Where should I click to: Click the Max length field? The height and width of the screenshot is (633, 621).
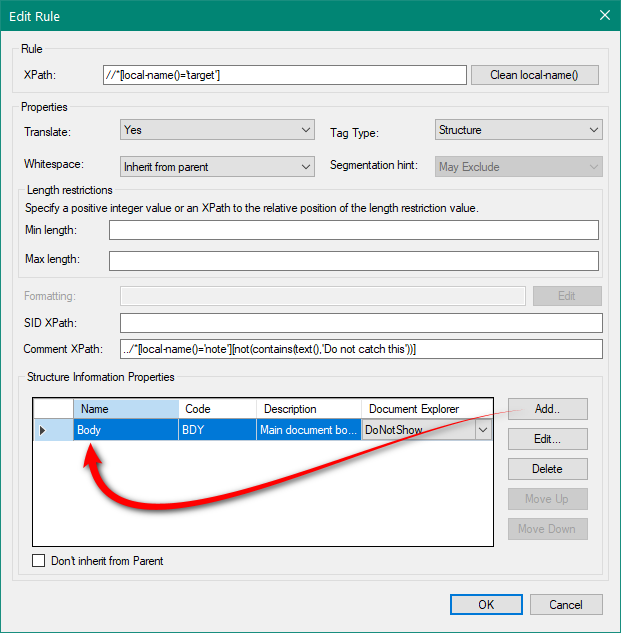tap(353, 261)
